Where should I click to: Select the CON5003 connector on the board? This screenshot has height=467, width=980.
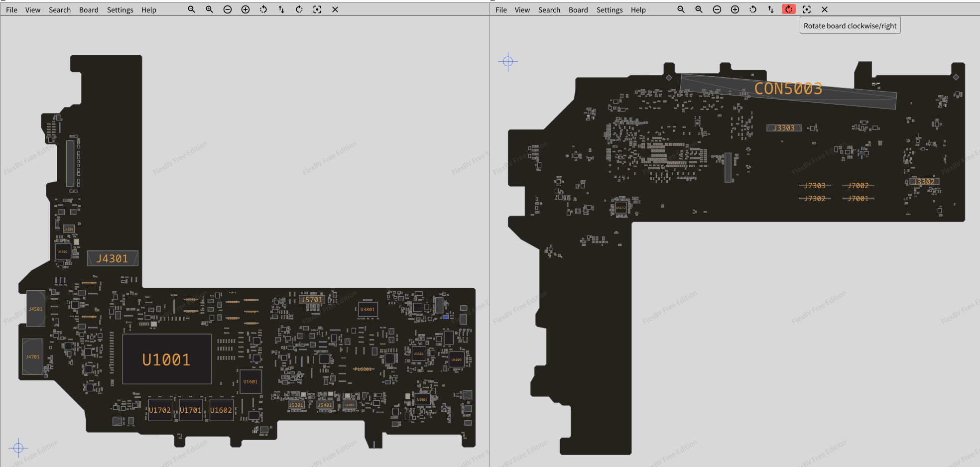pos(788,89)
